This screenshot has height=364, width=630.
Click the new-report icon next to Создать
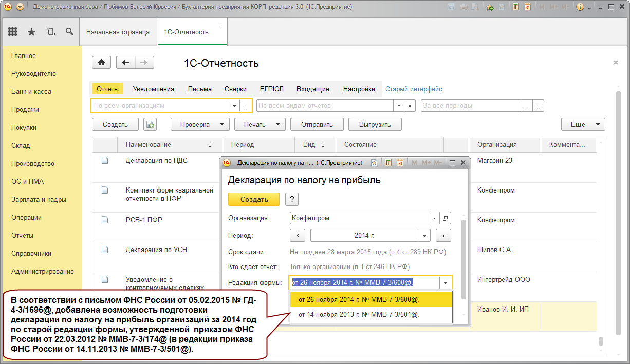click(150, 124)
